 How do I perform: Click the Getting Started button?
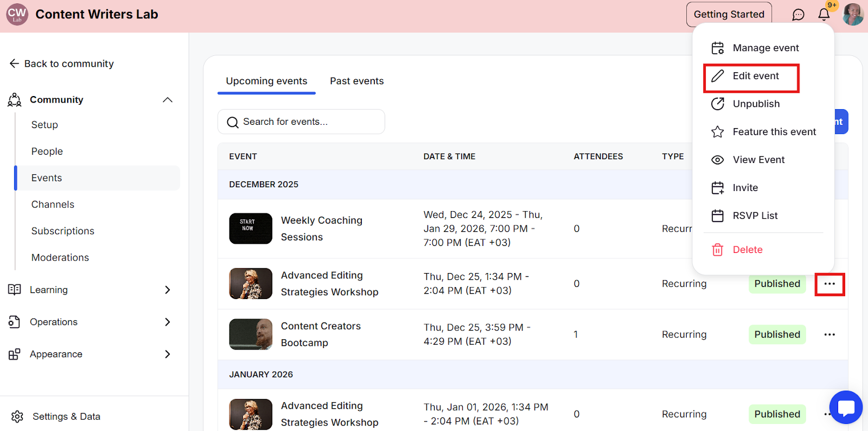click(729, 15)
